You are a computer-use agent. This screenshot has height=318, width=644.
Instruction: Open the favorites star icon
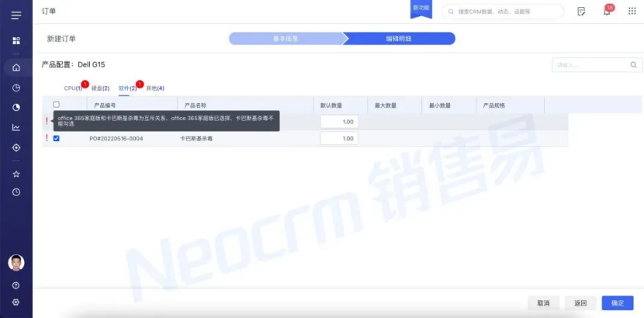16,174
